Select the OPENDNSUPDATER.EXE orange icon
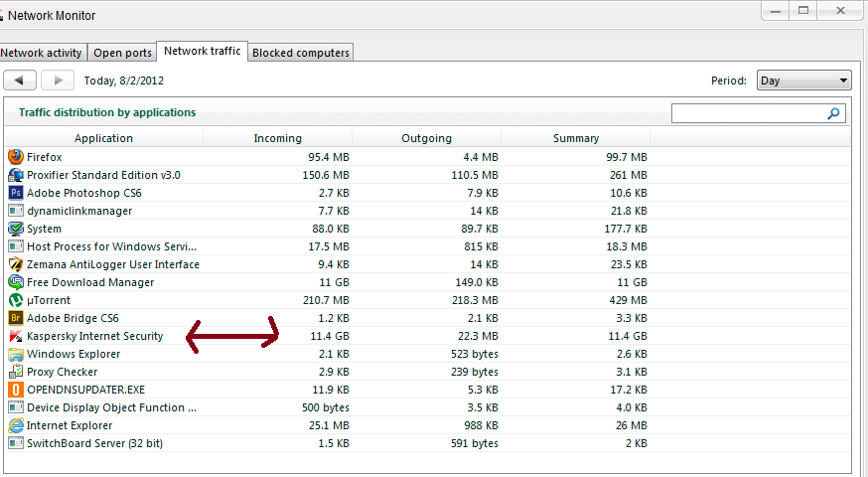 coord(16,390)
